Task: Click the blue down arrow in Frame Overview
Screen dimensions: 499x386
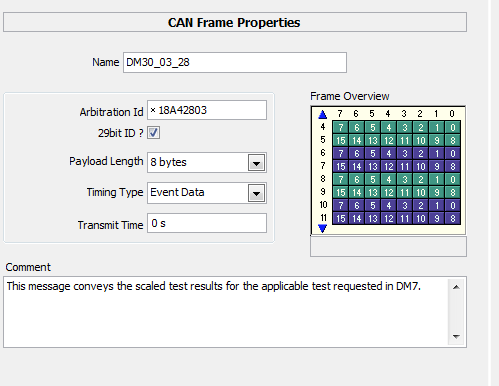Action: tap(322, 228)
